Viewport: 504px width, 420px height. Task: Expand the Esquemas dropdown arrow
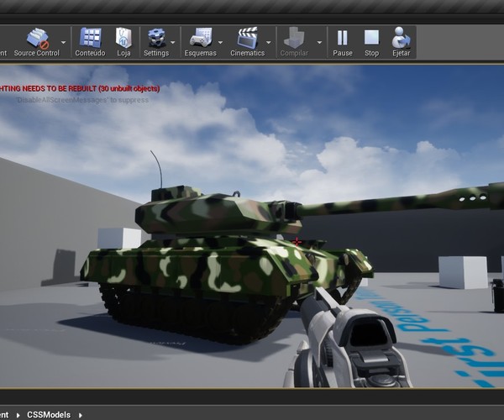tap(220, 42)
